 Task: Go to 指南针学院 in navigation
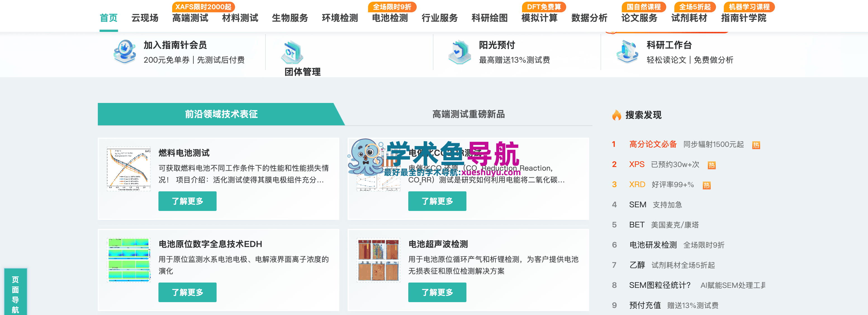coord(744,18)
